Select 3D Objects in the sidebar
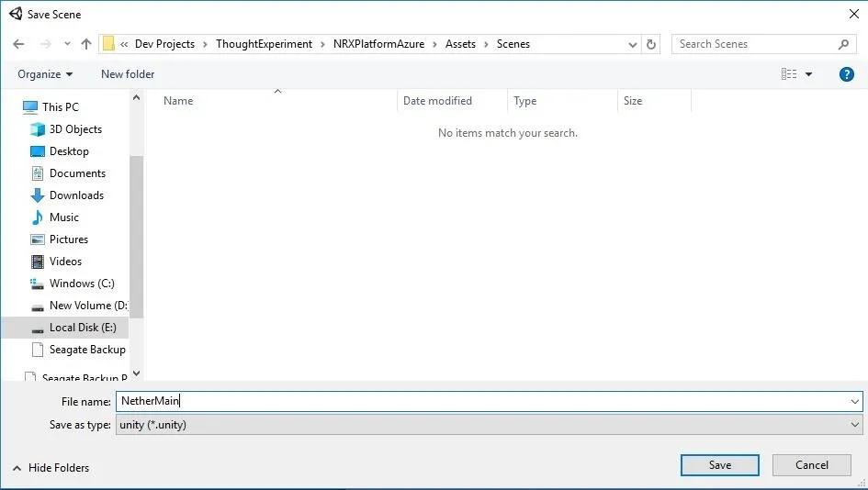The width and height of the screenshot is (868, 490). tap(75, 129)
